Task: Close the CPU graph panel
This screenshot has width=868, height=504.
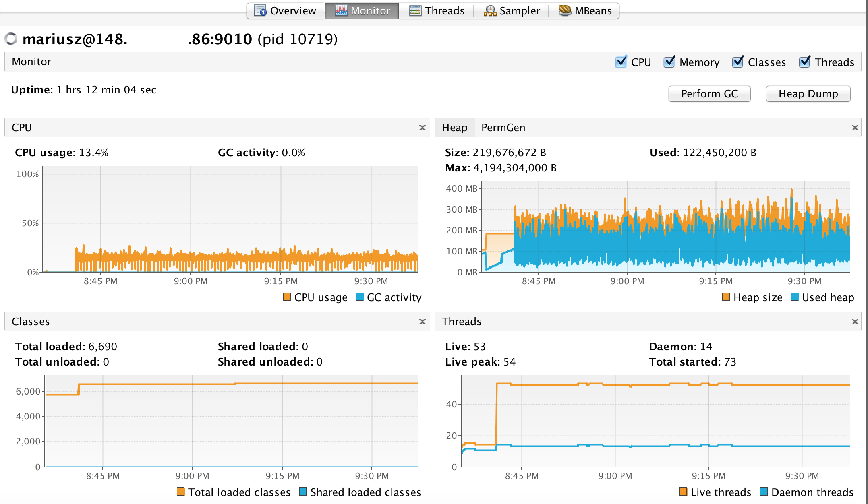Action: click(422, 128)
